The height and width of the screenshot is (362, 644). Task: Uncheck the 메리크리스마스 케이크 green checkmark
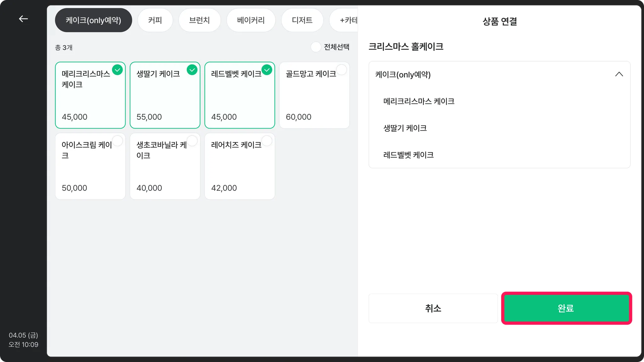(117, 70)
